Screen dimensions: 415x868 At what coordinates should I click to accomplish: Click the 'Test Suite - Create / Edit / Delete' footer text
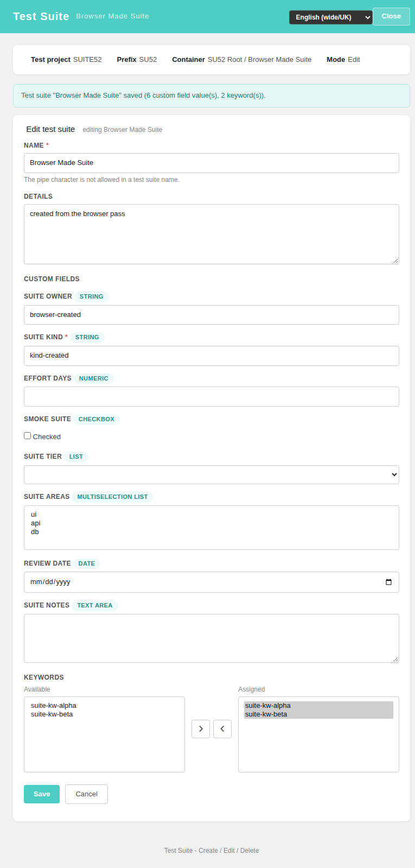(x=212, y=851)
